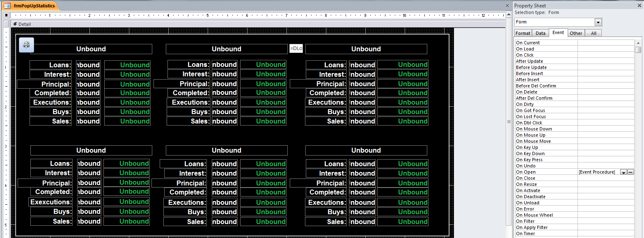This screenshot has width=644, height=238.
Task: Select the =DLo text box control
Action: click(296, 48)
